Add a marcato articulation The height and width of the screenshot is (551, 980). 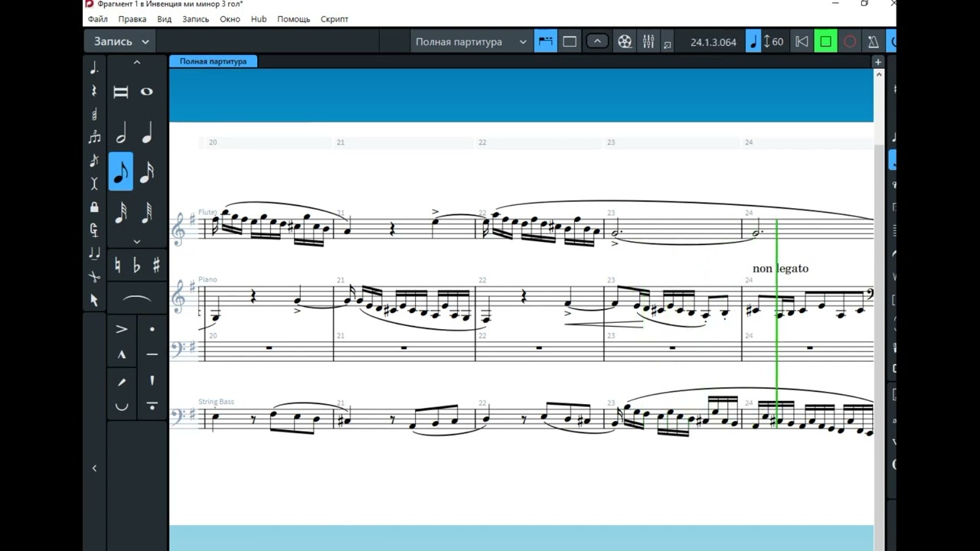121,355
